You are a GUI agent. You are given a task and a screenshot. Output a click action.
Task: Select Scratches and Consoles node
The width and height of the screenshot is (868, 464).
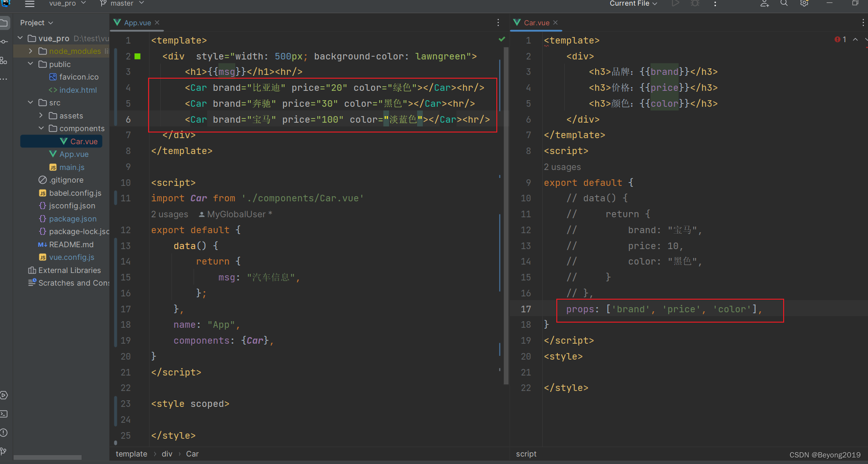point(68,283)
